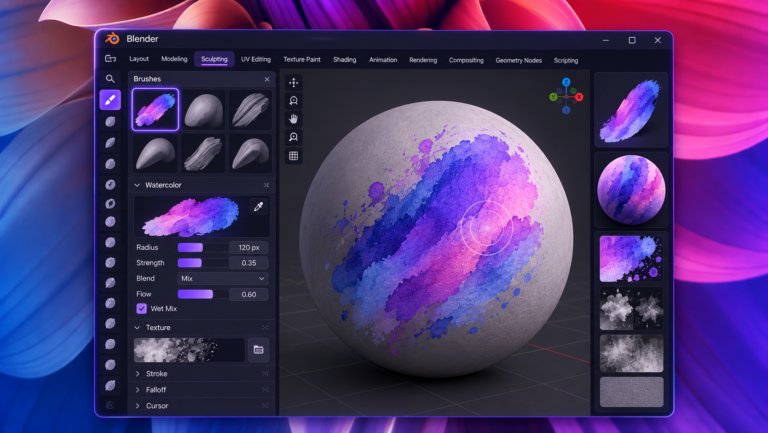Maximize the Blender window
Screen dimensions: 768x433
coord(632,40)
